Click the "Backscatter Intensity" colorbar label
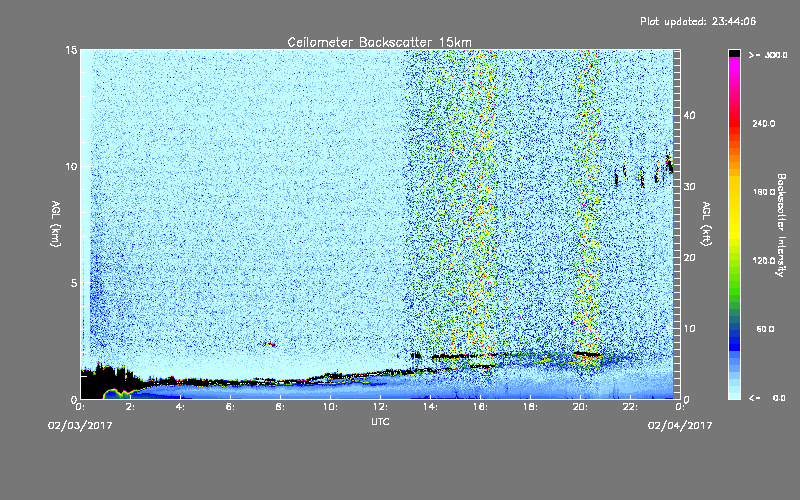 tap(781, 225)
